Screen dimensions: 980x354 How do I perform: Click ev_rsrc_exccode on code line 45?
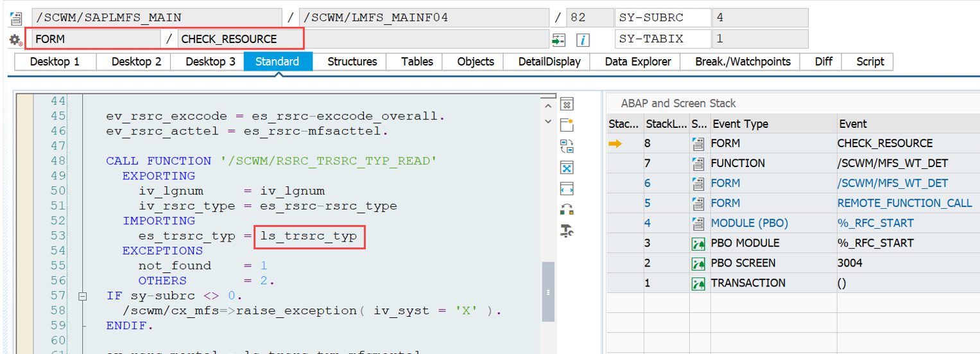pyautogui.click(x=167, y=116)
